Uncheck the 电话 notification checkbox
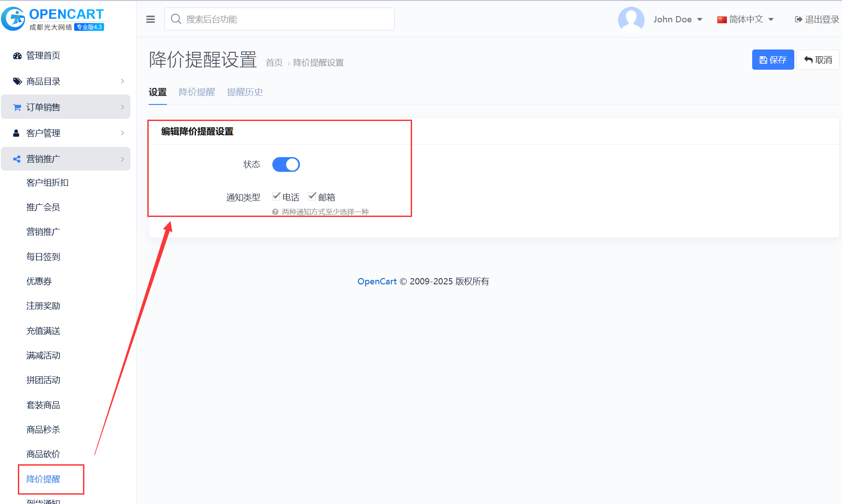Image resolution: width=842 pixels, height=504 pixels. (276, 196)
